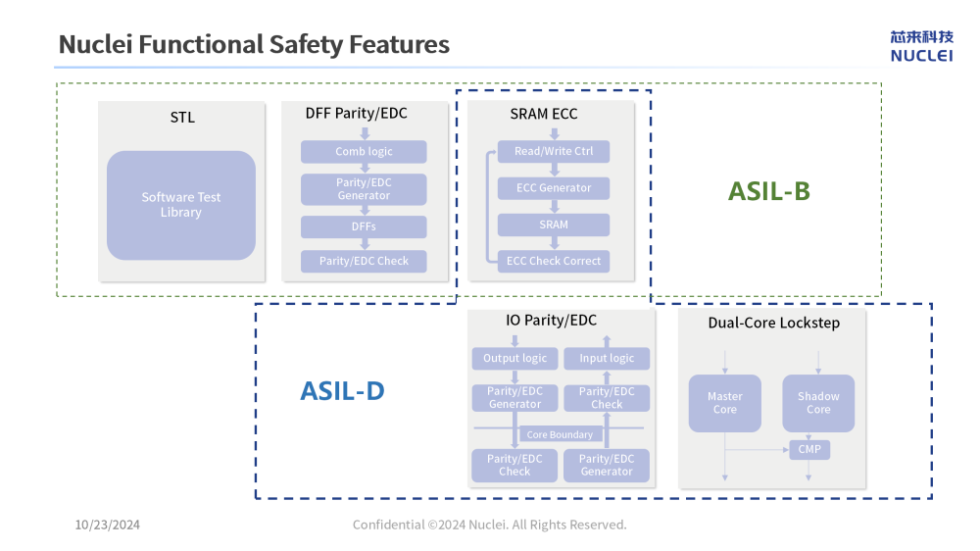Click the "STL" panel heading
980x551 pixels.
(x=182, y=118)
